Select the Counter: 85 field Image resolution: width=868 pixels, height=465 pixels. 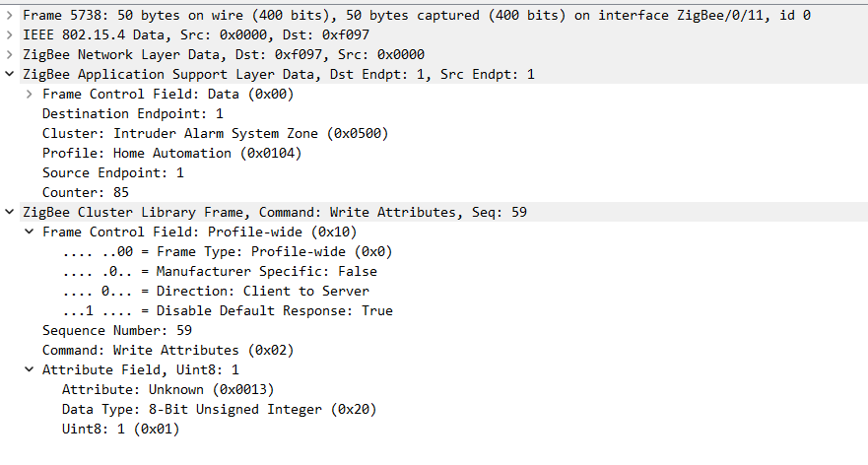85,192
